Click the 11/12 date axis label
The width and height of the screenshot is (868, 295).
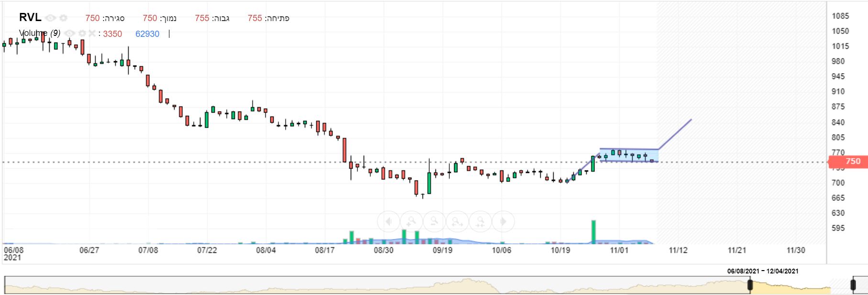(x=678, y=250)
